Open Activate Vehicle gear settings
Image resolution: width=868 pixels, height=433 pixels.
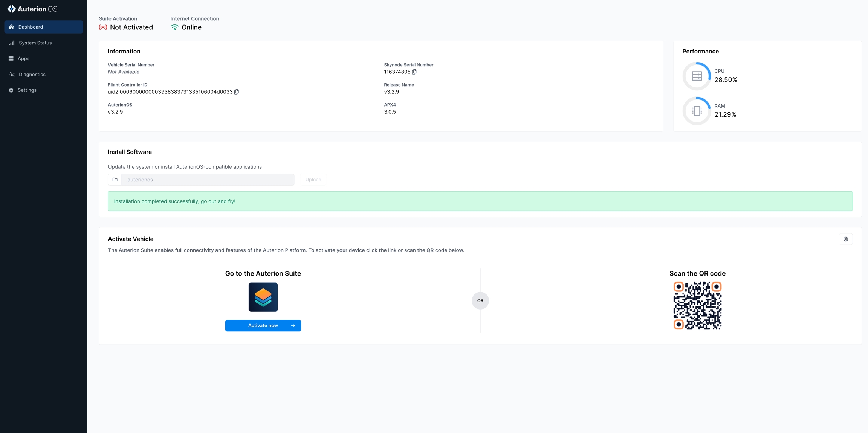(845, 239)
